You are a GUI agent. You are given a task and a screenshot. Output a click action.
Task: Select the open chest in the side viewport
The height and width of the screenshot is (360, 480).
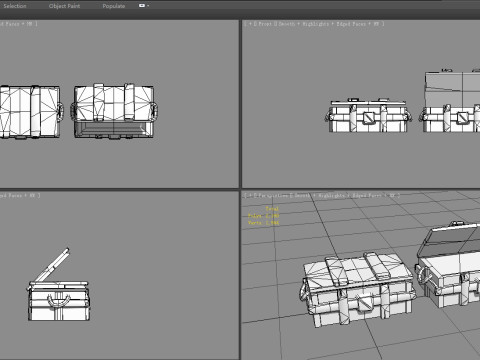pyautogui.click(x=59, y=285)
